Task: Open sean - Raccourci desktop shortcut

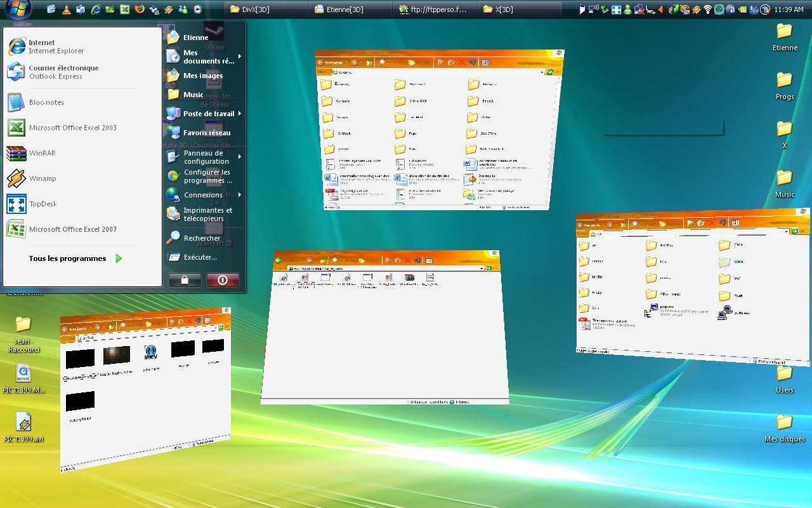Action: coord(23,334)
